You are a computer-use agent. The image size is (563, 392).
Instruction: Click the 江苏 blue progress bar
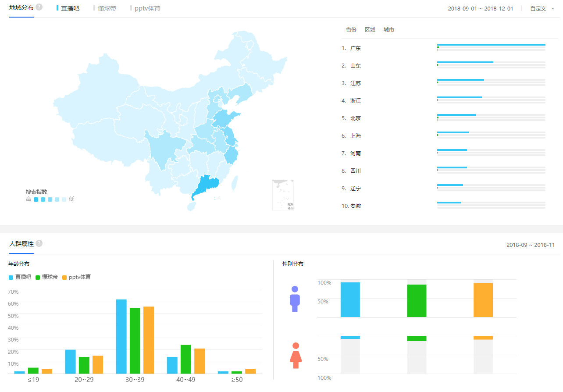460,80
